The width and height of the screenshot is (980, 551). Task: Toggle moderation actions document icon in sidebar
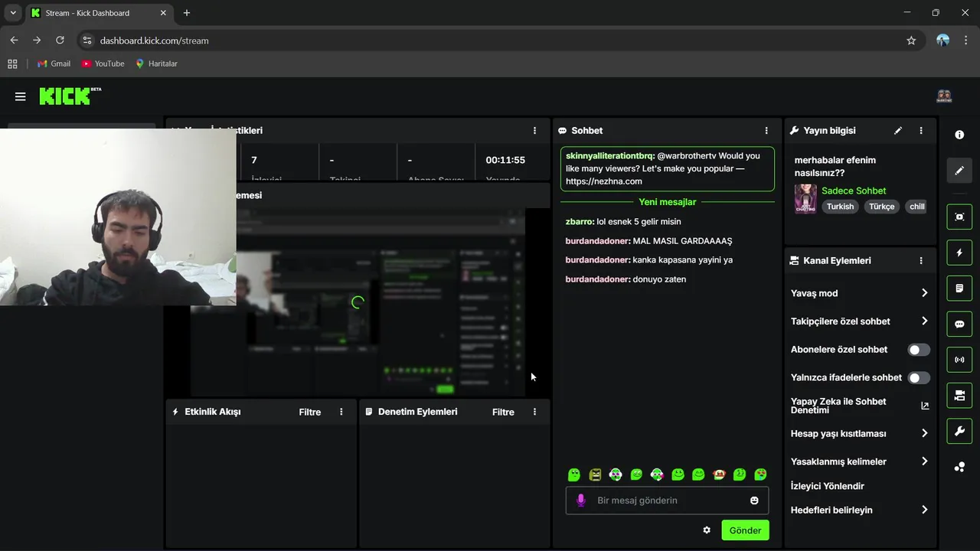point(959,289)
